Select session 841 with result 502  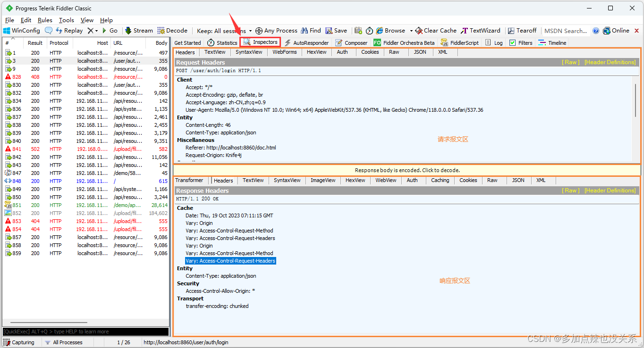click(x=86, y=149)
